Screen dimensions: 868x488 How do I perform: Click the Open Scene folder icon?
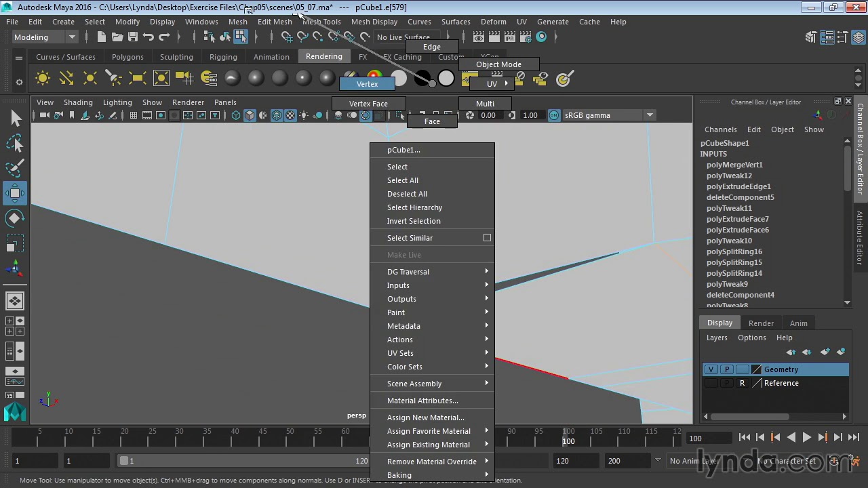coord(117,37)
